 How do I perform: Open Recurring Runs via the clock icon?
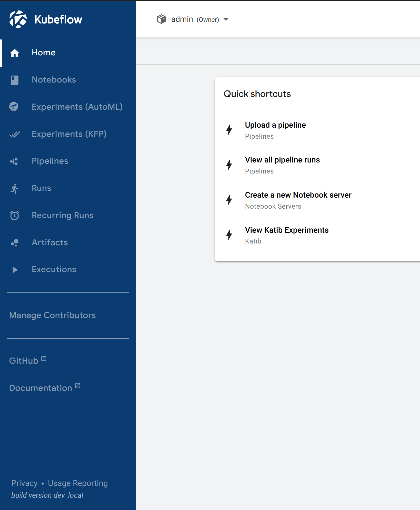click(14, 216)
